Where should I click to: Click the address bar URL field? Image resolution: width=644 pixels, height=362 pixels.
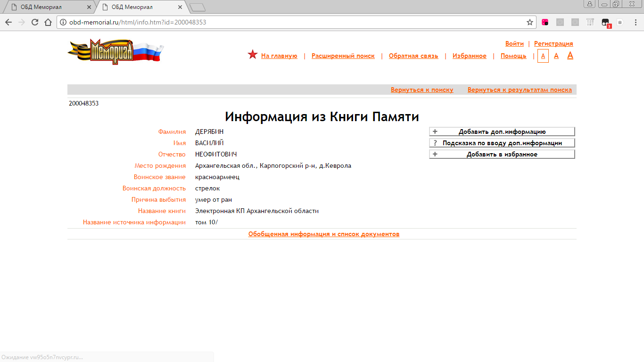pyautogui.click(x=297, y=22)
